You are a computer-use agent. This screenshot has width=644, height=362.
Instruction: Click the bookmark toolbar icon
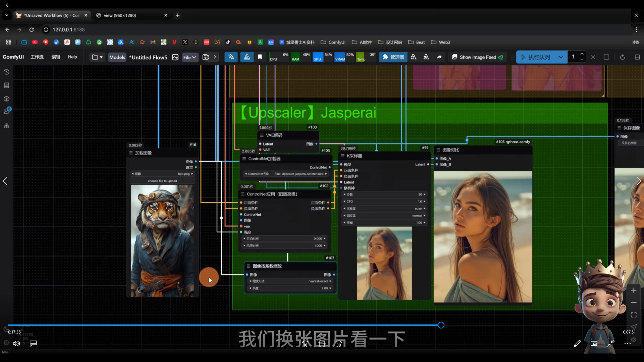260,57
